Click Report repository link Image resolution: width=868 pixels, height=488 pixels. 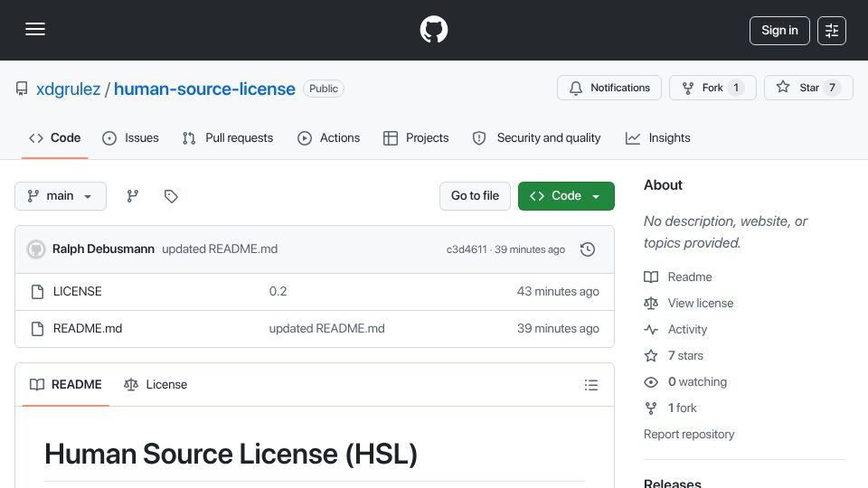[689, 435]
